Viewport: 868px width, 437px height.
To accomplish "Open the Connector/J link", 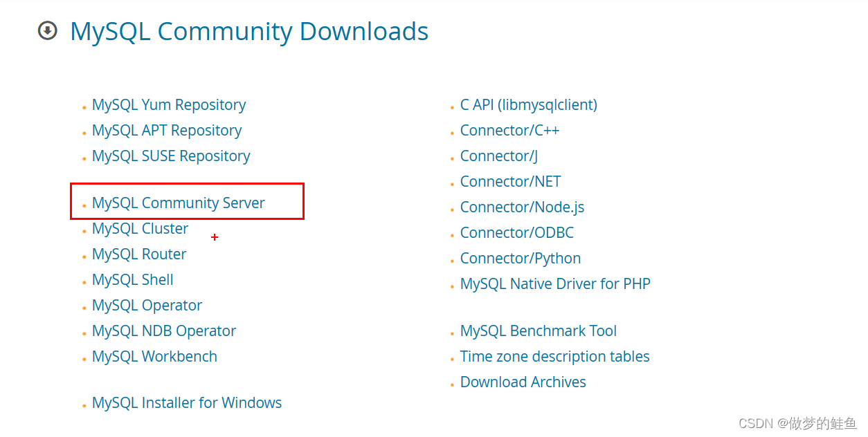I will [499, 156].
